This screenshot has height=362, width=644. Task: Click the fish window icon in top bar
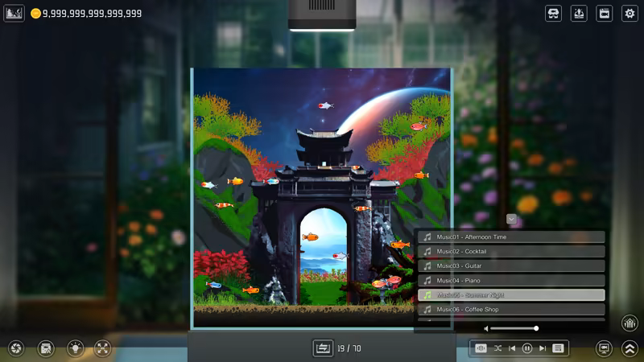[x=605, y=14]
